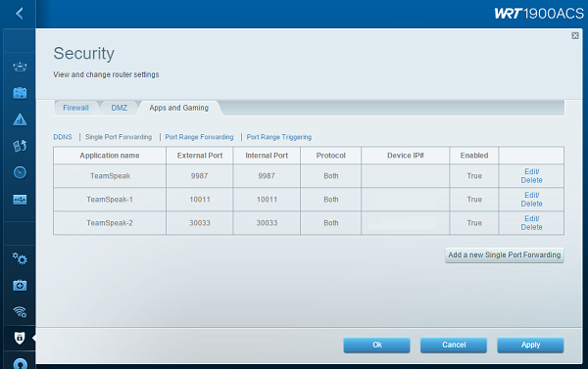Open the Device List router icon
The image size is (588, 369).
tap(20, 68)
